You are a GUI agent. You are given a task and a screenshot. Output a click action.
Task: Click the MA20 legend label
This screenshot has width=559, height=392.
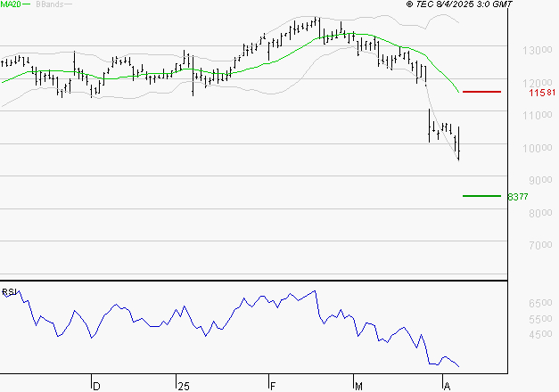click(x=11, y=4)
